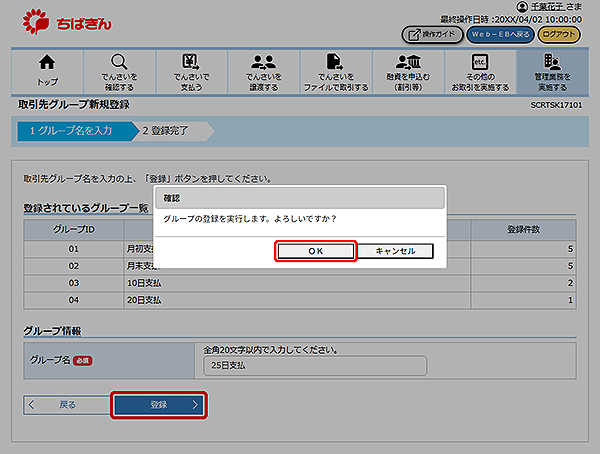Click the 20日支払 group name cell
The height and width of the screenshot is (454, 600).
tap(297, 300)
